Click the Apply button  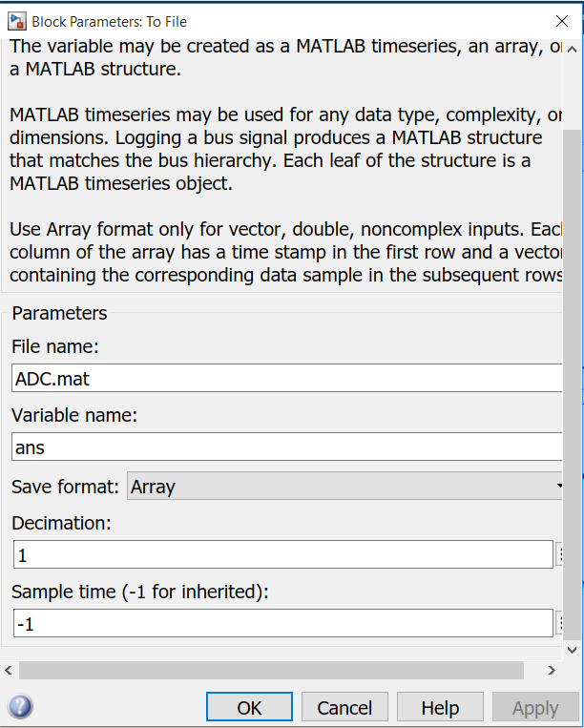[x=534, y=707]
